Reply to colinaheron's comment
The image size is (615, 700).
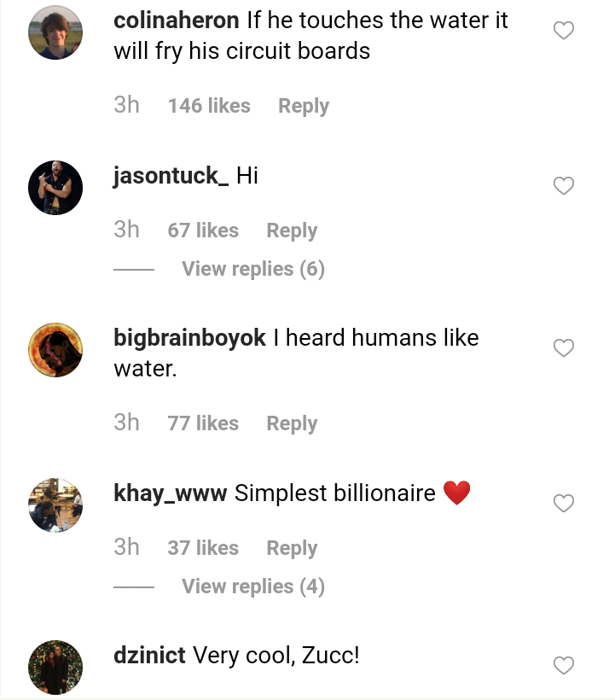[x=304, y=106]
